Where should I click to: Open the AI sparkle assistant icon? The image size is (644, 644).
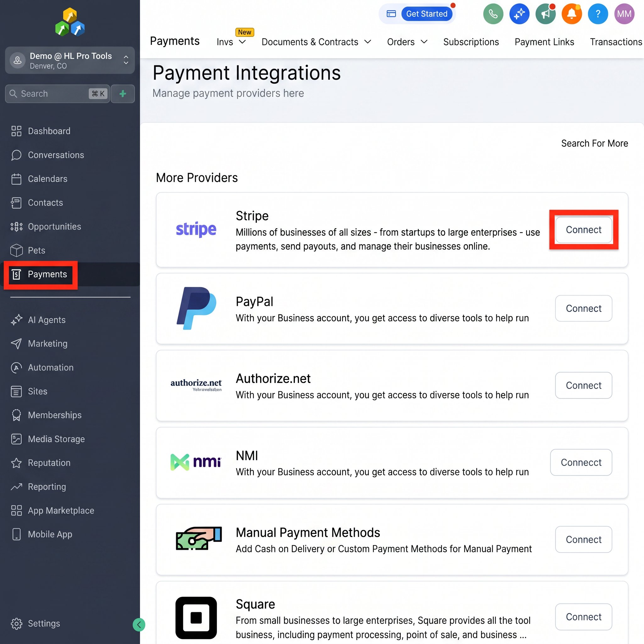519,14
